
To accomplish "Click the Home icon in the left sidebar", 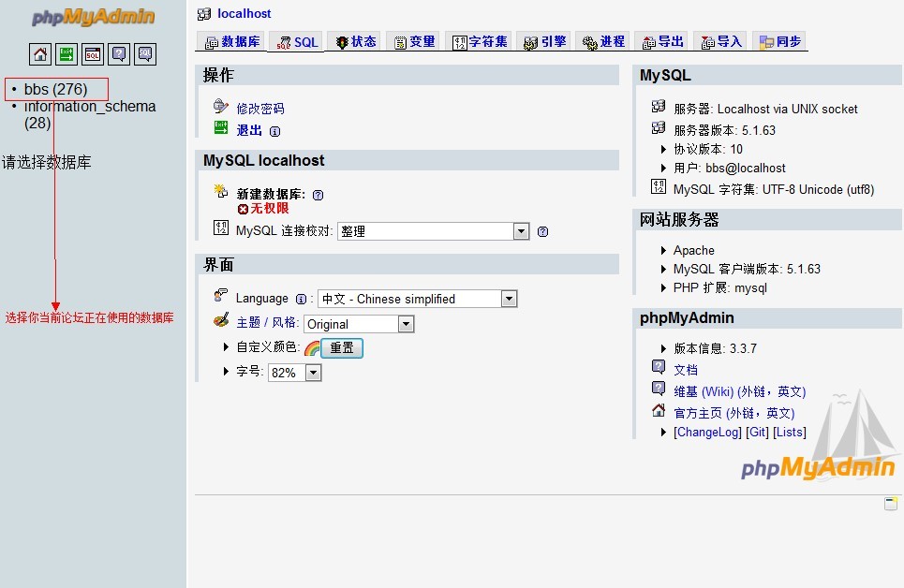I will (x=40, y=54).
